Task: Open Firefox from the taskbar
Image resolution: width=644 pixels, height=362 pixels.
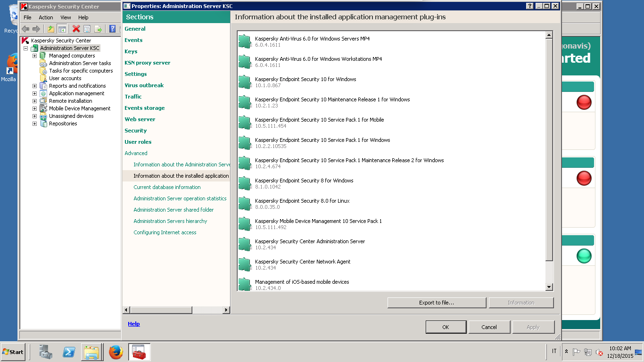Action: [x=116, y=352]
